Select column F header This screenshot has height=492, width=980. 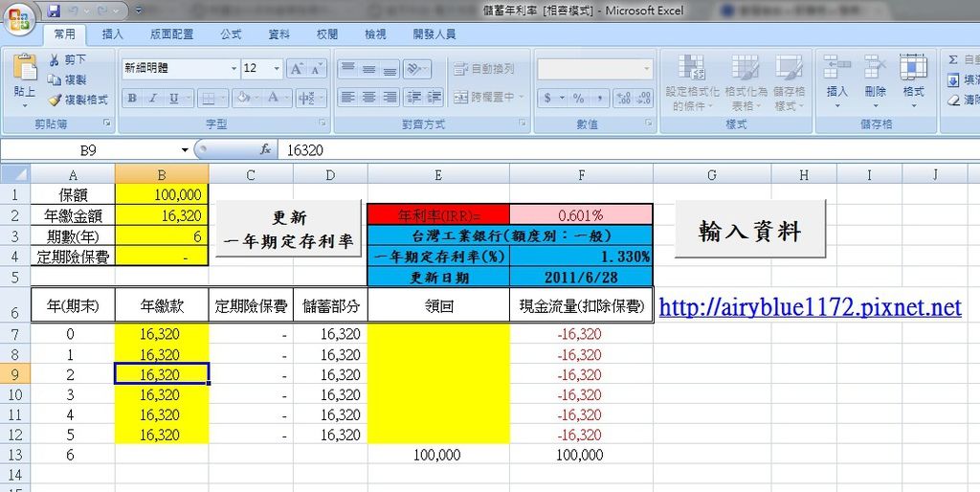[581, 175]
